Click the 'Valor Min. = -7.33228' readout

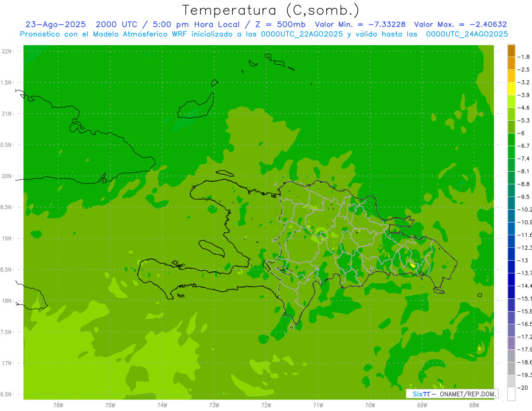click(x=360, y=24)
